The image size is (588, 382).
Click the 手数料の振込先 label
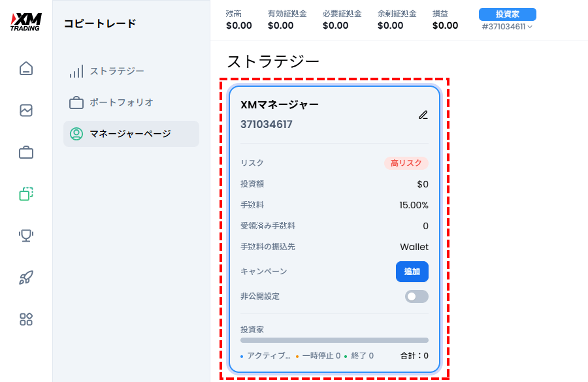click(x=268, y=247)
